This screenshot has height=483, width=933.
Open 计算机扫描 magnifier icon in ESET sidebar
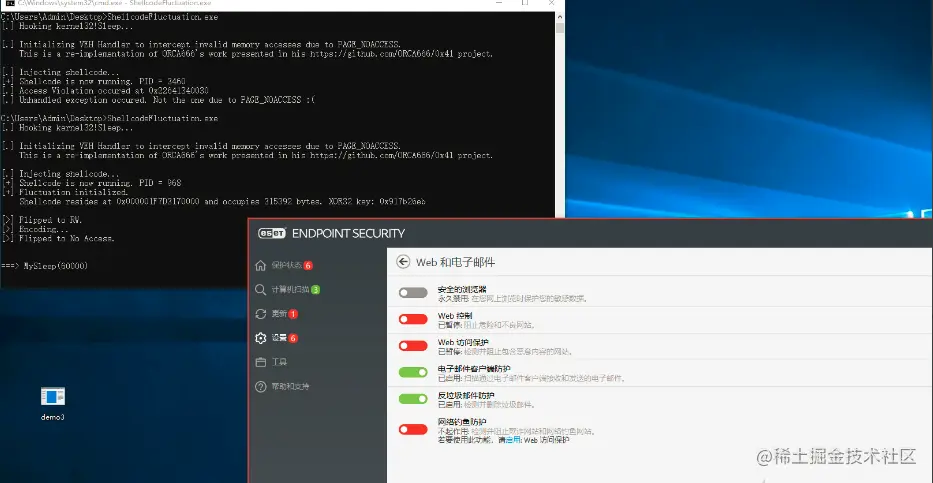point(260,290)
